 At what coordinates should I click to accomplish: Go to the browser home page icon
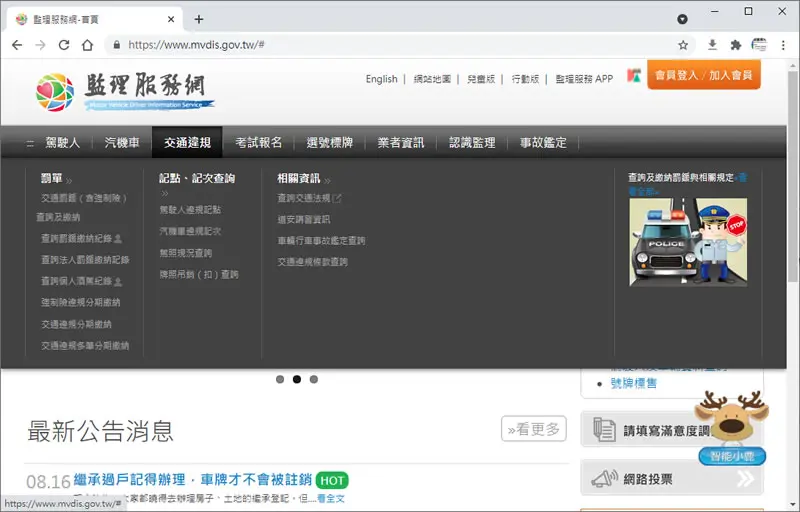[x=88, y=45]
